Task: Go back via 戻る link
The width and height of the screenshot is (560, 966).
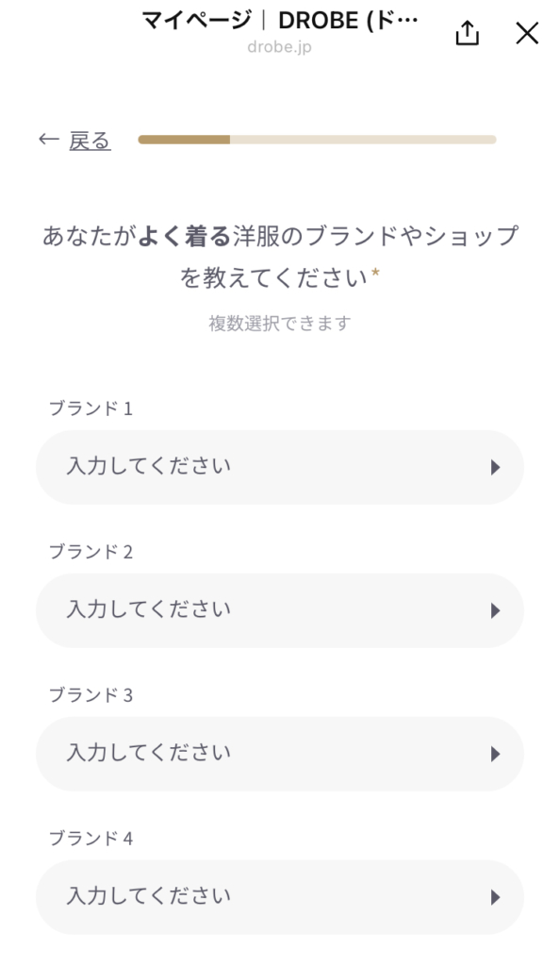Action: pyautogui.click(x=90, y=141)
